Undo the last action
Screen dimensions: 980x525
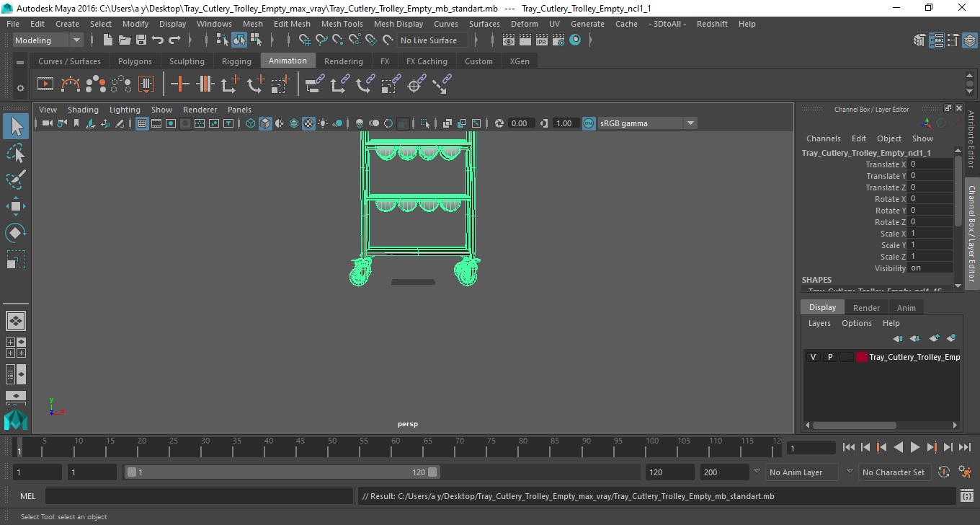click(x=158, y=40)
